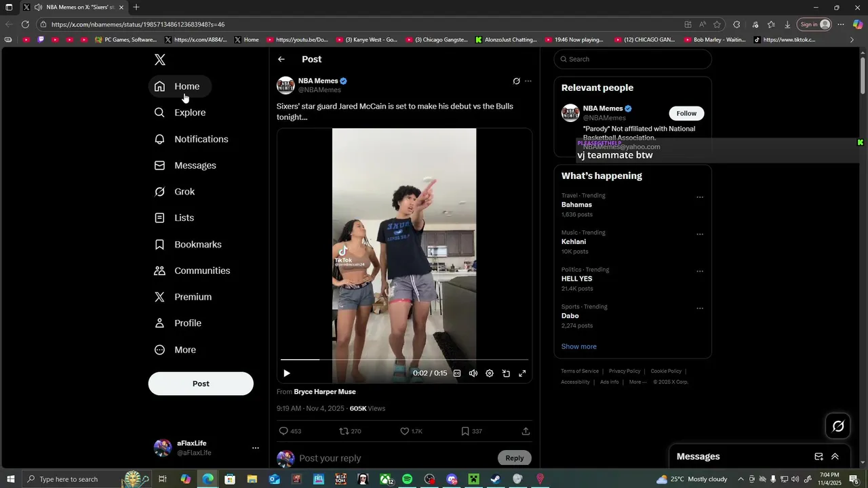868x488 pixels.
Task: Open Spotify from the taskbar
Action: click(x=407, y=479)
